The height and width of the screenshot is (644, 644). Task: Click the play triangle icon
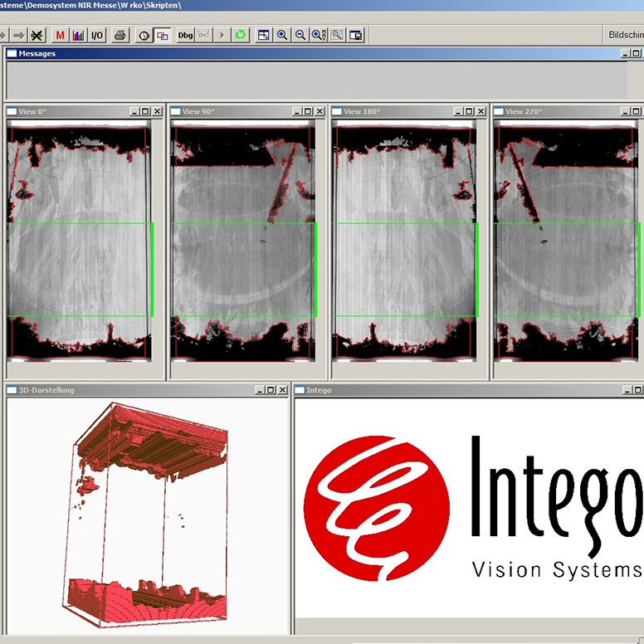point(222,36)
